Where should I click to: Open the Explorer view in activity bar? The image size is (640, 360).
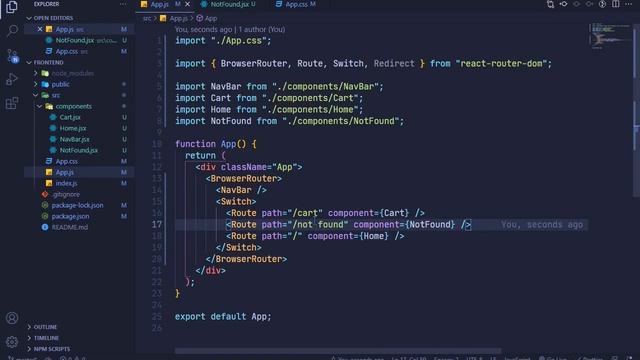[x=12, y=7]
